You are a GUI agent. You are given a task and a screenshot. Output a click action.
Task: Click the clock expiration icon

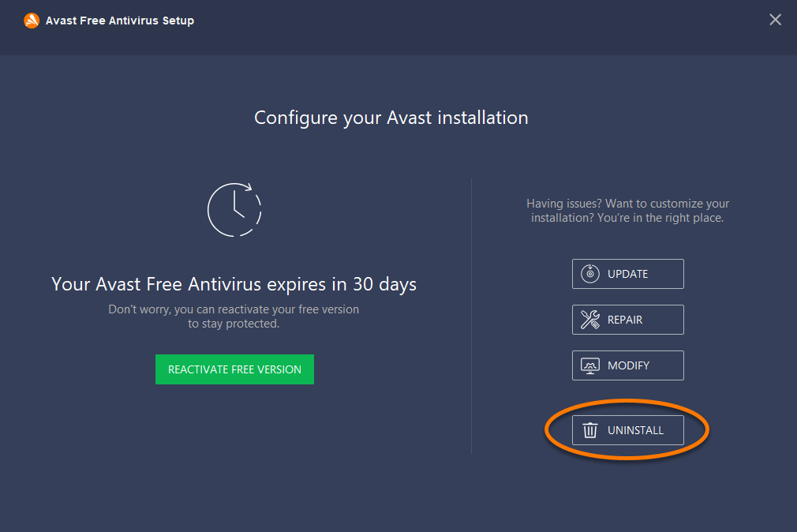tap(234, 209)
